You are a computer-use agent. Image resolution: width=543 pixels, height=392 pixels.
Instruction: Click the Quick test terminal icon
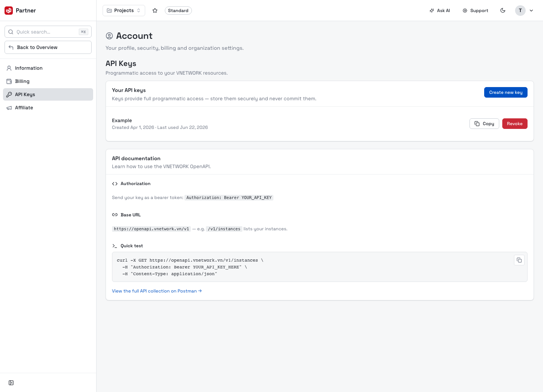pyautogui.click(x=115, y=246)
